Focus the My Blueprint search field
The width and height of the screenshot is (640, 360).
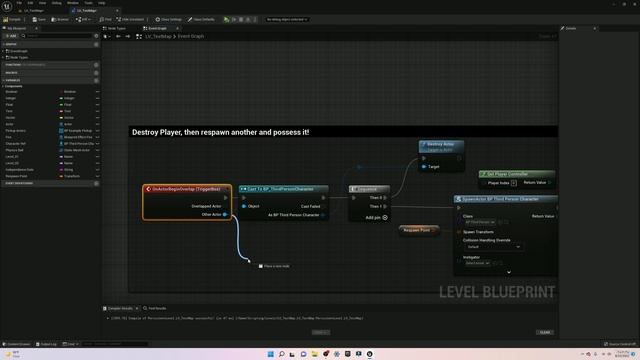click(57, 36)
